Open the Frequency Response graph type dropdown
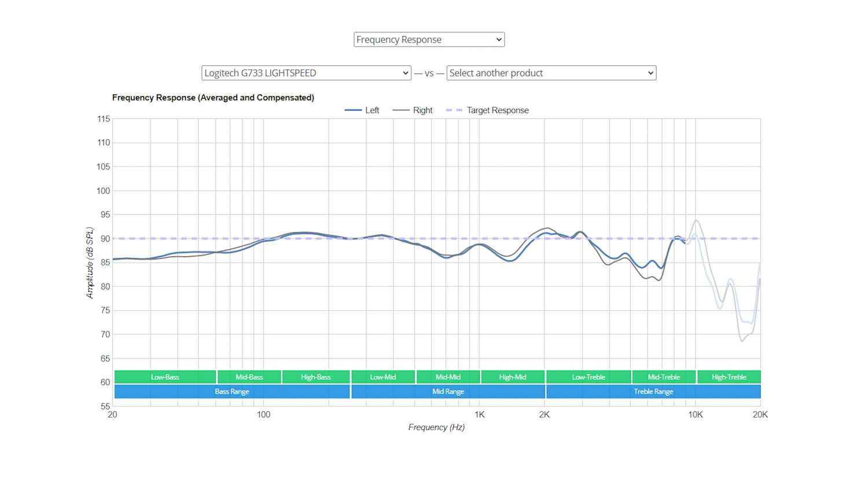This screenshot has width=868, height=488. pos(429,39)
